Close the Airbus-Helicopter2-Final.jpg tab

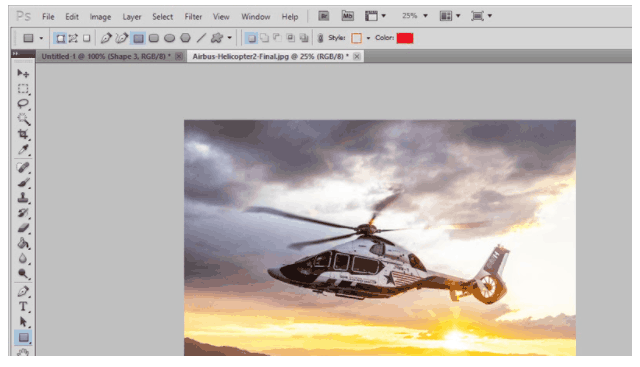click(x=357, y=56)
